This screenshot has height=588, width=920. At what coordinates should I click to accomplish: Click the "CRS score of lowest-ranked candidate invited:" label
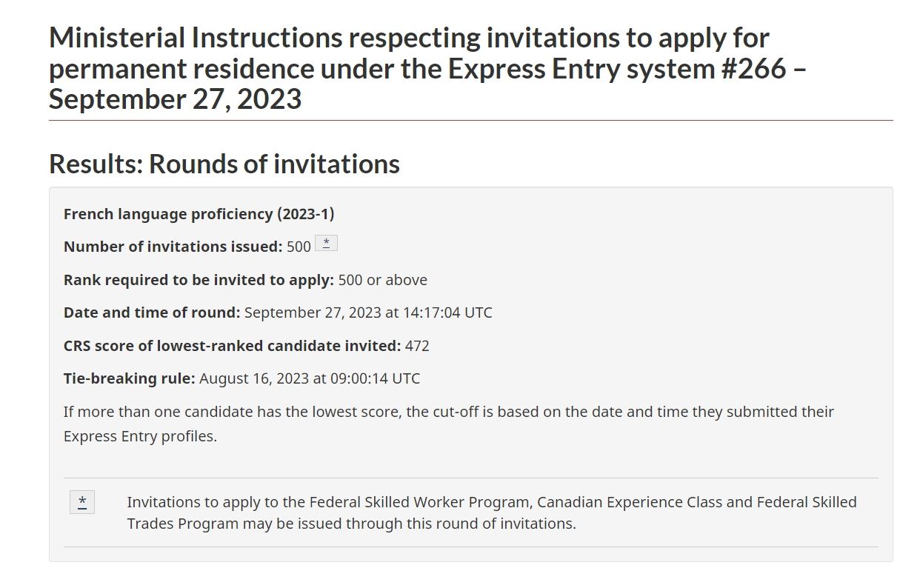(x=233, y=346)
